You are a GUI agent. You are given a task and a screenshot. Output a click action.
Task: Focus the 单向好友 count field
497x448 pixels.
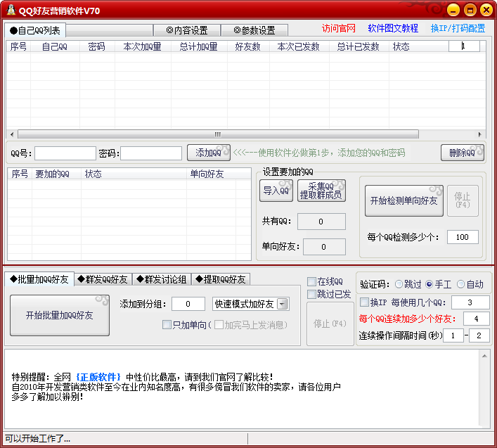point(324,247)
